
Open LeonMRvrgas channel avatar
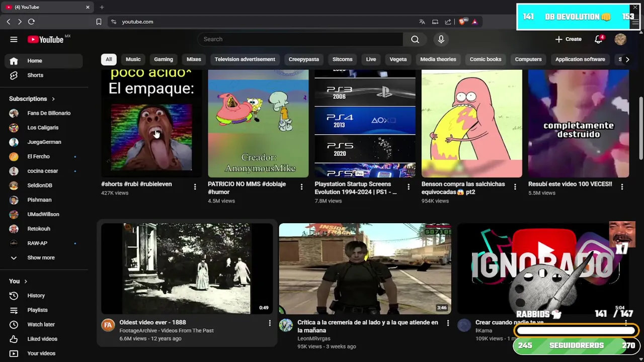coord(286,325)
